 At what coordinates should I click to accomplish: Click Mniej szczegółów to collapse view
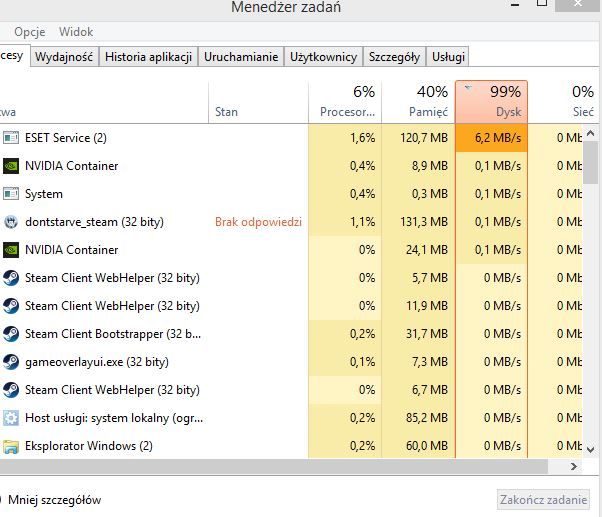55,500
